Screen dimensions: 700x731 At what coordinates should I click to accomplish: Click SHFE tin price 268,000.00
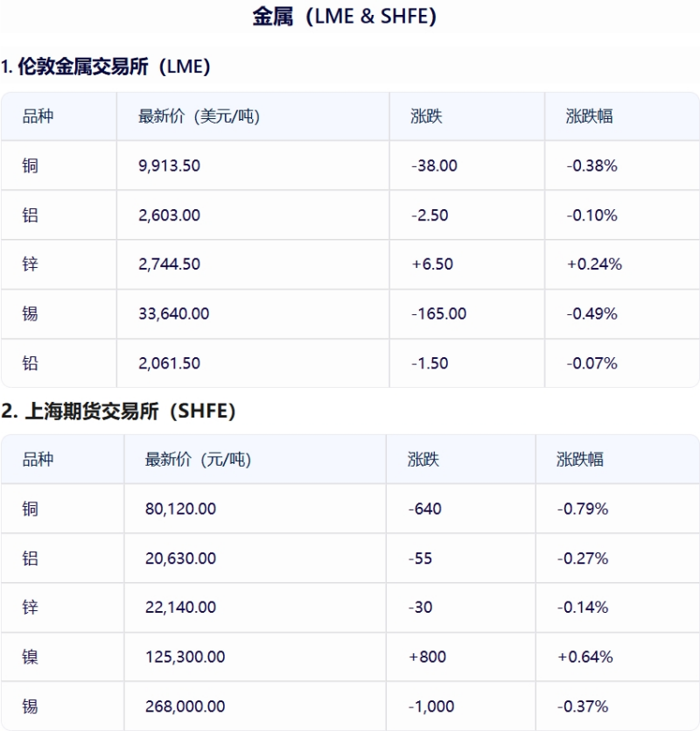tap(185, 706)
